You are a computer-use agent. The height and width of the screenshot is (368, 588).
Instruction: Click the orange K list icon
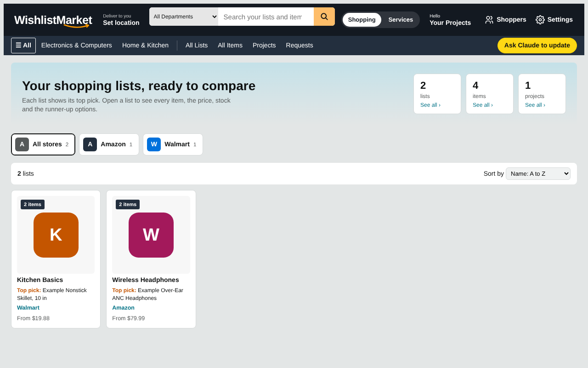point(56,235)
